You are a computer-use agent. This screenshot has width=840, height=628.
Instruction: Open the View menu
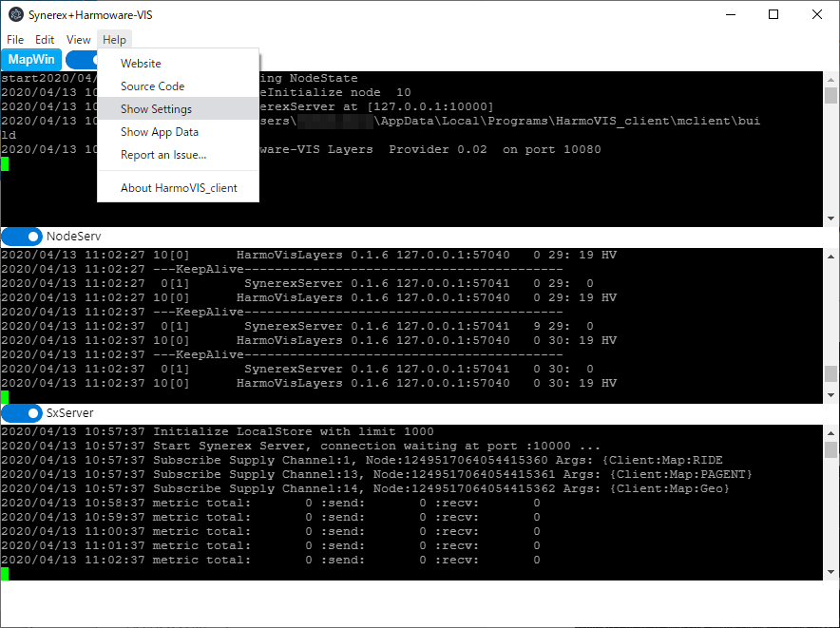[78, 40]
